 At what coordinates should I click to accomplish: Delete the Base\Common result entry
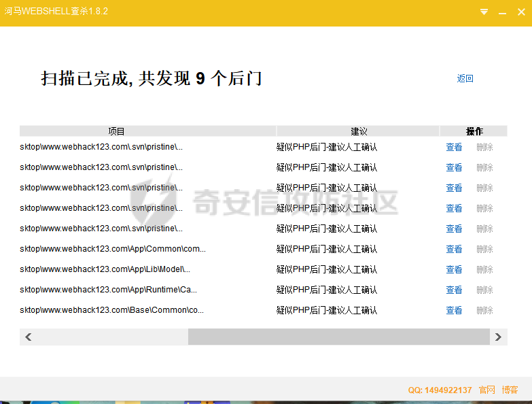(x=484, y=310)
